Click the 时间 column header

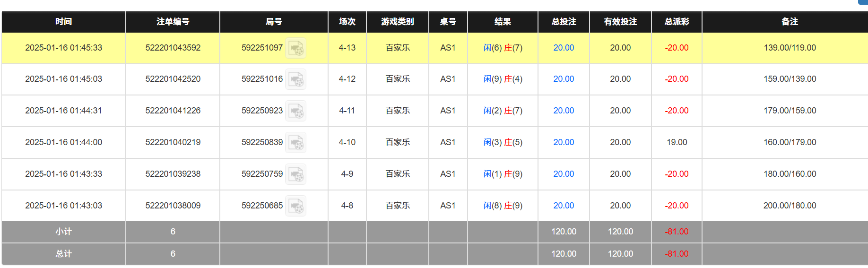(x=63, y=22)
